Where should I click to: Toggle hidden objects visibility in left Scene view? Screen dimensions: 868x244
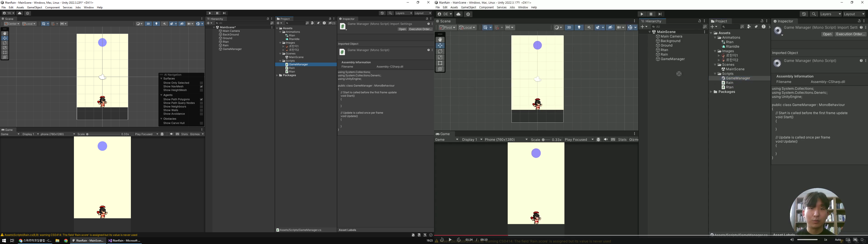tap(182, 23)
